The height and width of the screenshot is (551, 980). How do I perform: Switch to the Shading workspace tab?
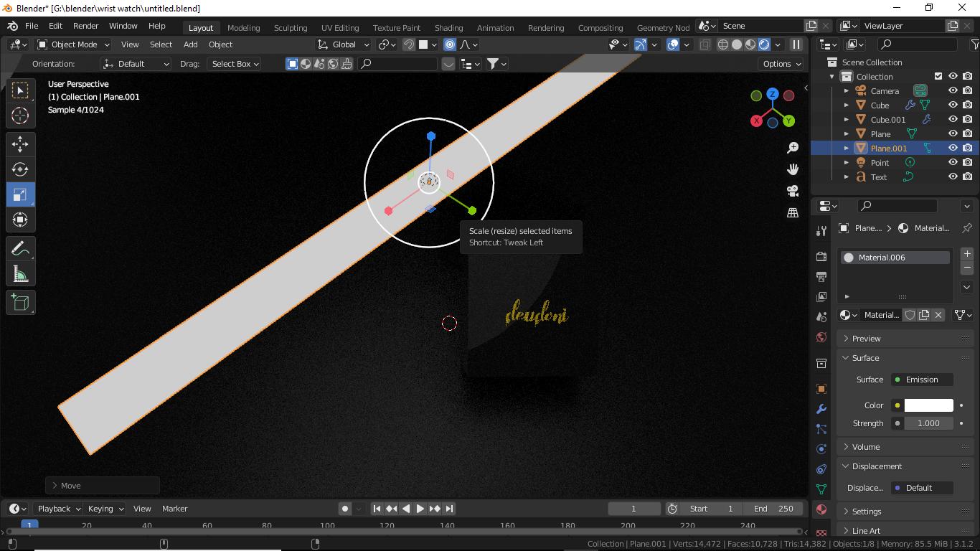pyautogui.click(x=448, y=27)
